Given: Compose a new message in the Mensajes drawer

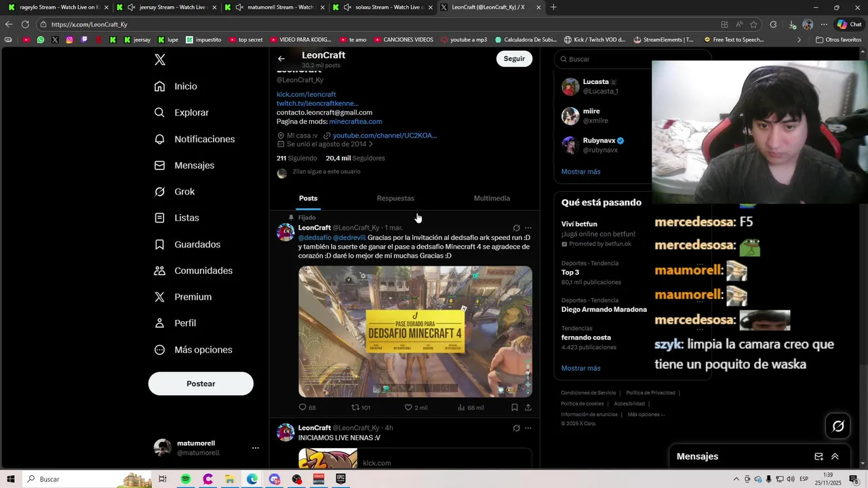Looking at the screenshot, I should click(x=818, y=457).
